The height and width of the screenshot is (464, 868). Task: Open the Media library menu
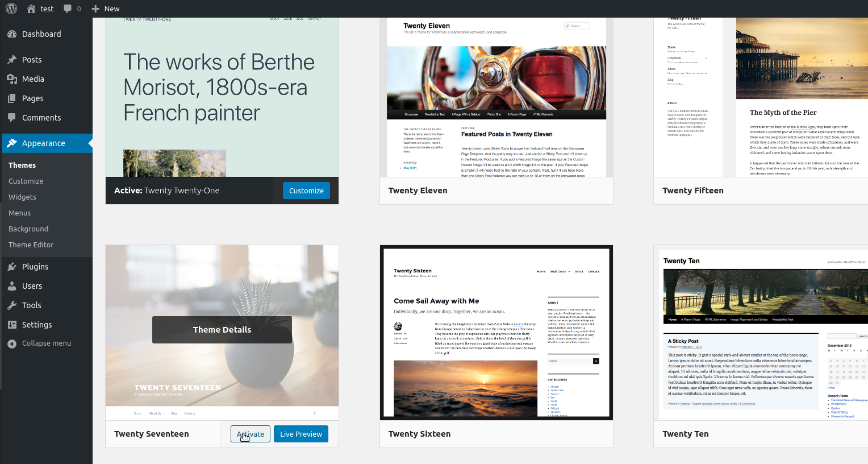[x=33, y=79]
